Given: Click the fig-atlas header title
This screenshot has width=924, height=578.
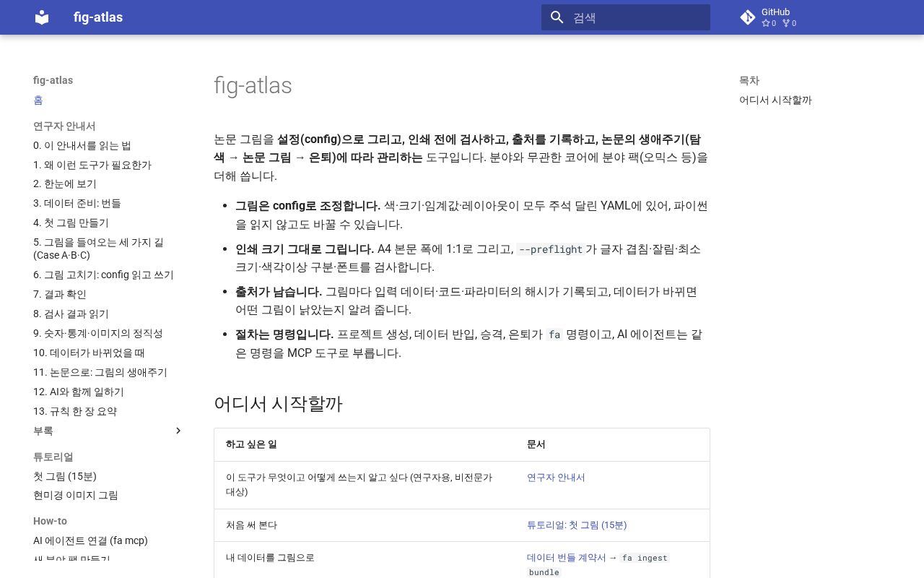Looking at the screenshot, I should coord(98,17).
